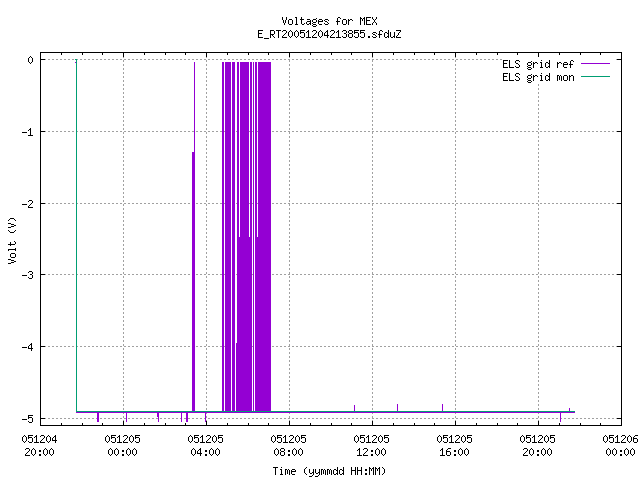Viewport: 640px width, 480px height.
Task: Click the y-axis tick label -2
Action: 28,204
